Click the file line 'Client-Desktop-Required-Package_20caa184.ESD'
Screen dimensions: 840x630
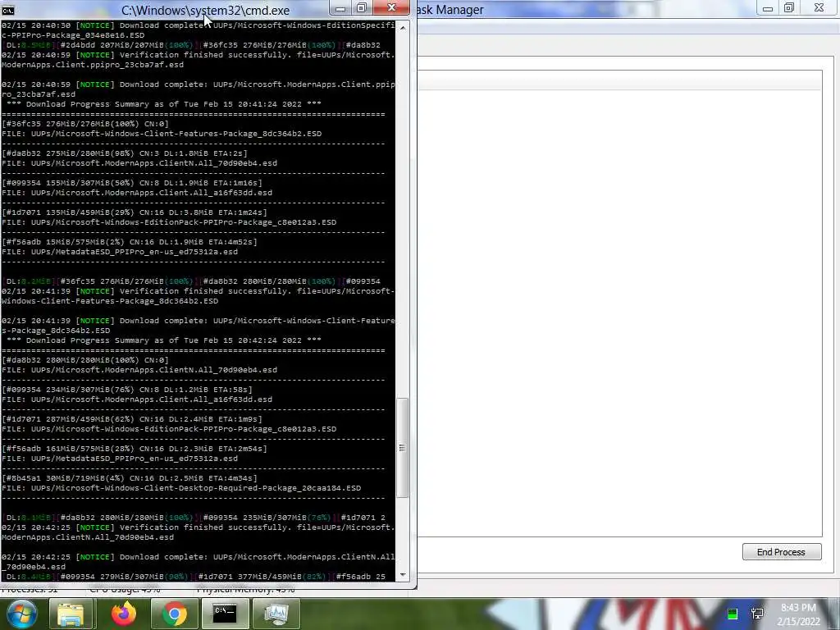click(181, 488)
